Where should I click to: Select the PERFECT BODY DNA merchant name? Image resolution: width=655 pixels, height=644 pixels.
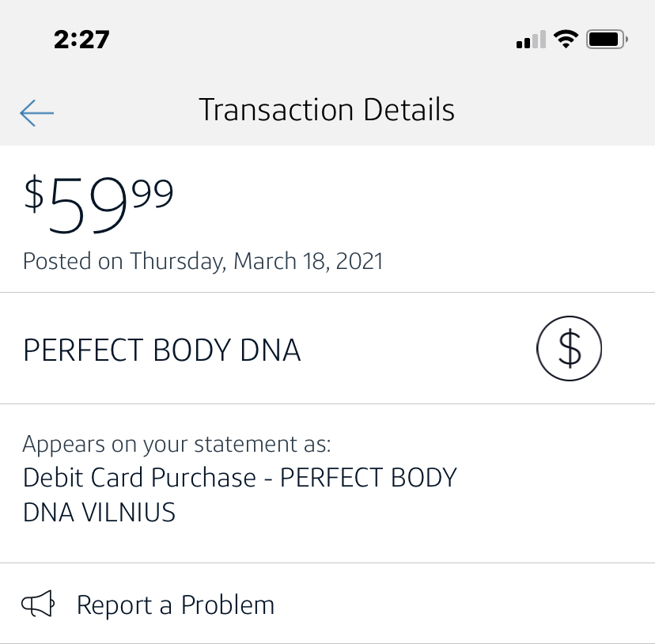click(x=162, y=350)
